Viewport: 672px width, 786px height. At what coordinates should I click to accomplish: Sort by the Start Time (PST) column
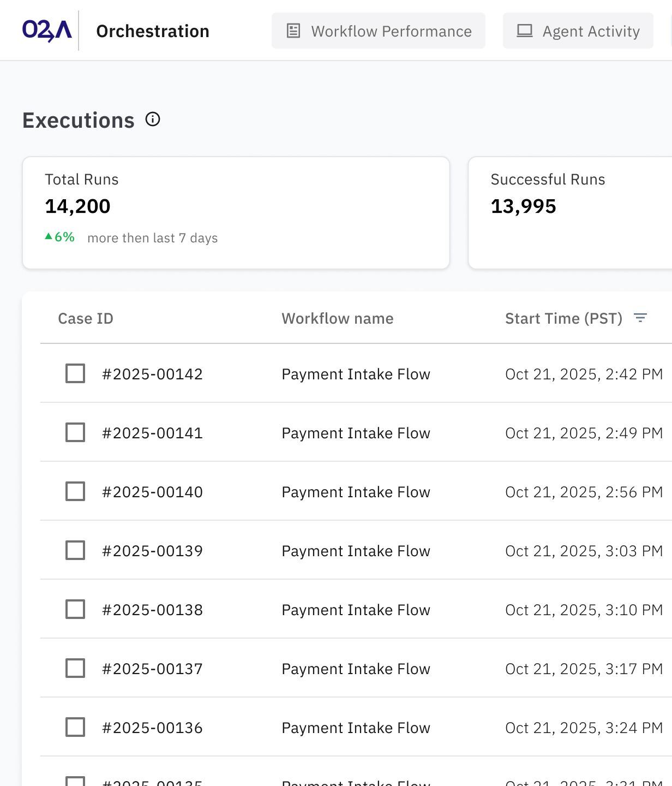point(563,318)
